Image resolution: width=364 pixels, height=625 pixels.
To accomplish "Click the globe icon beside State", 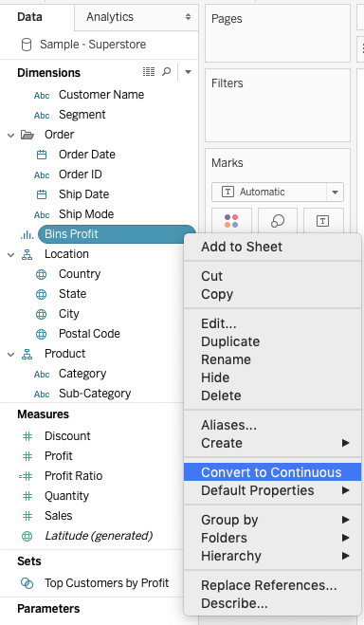I will (x=42, y=294).
